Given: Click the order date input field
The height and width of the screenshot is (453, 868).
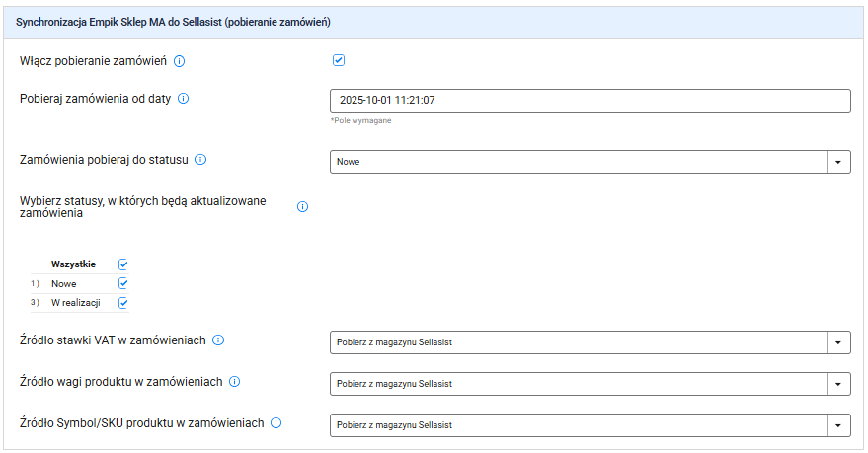Looking at the screenshot, I should [590, 101].
